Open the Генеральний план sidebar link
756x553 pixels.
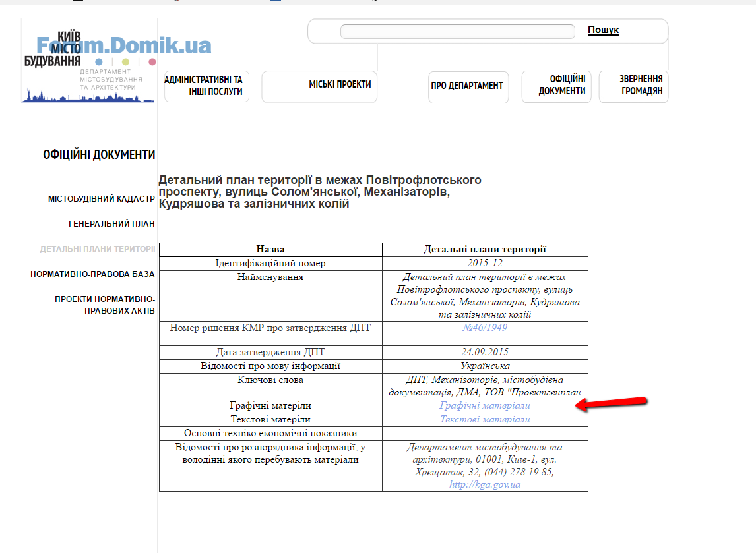111,224
